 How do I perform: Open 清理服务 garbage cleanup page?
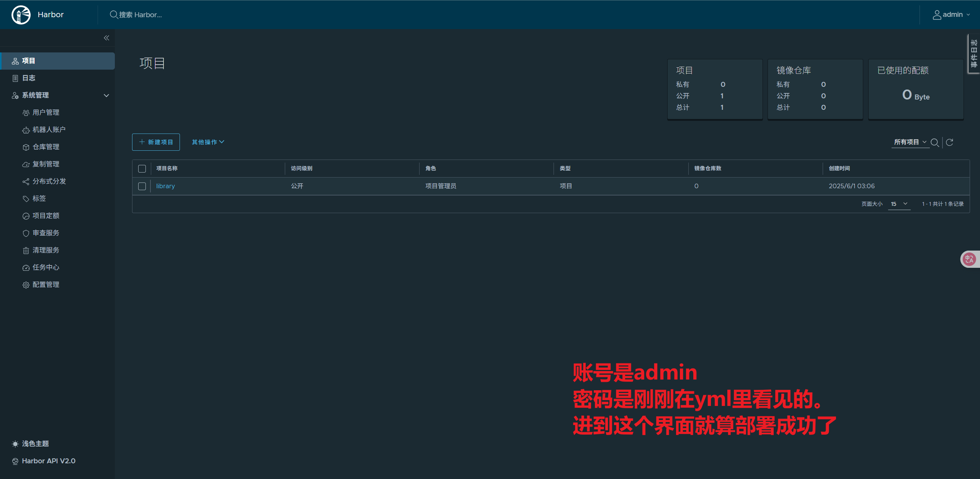pyautogui.click(x=46, y=250)
